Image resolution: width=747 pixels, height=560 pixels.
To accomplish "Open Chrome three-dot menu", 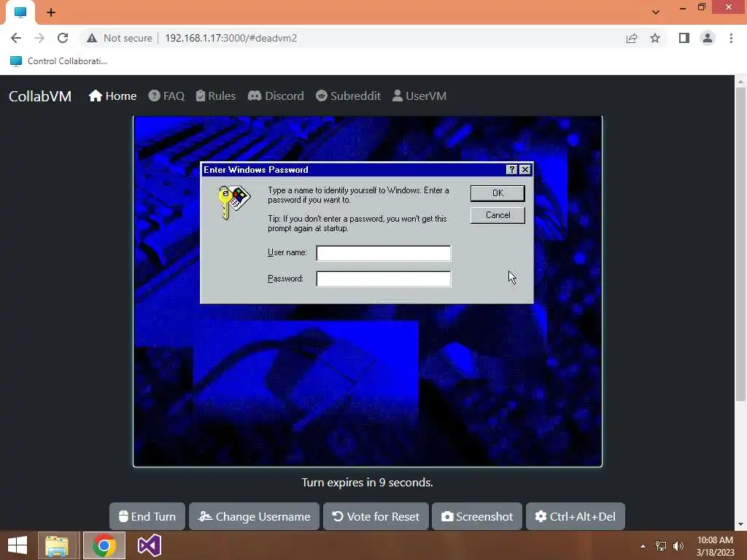I will pyautogui.click(x=731, y=38).
